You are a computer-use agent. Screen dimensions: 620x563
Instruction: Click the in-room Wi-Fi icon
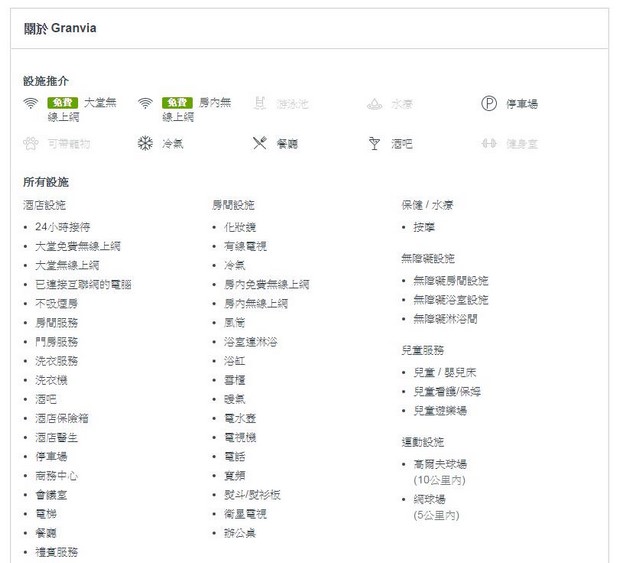[x=145, y=104]
